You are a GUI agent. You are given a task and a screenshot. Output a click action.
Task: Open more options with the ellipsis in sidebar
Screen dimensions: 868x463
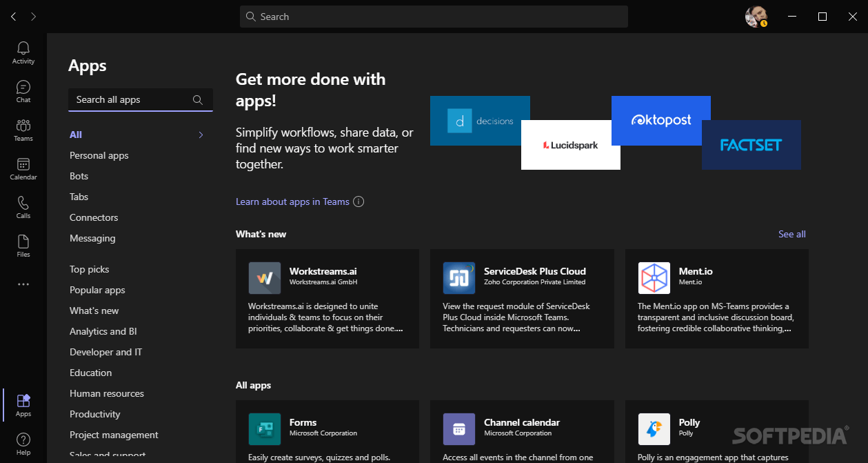(x=23, y=284)
